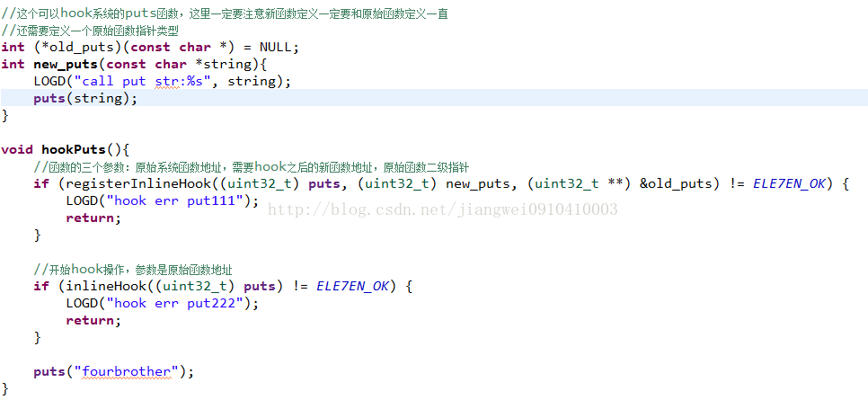
Task: Click "ELE7EN_OK" on the inlineHook line
Action: click(x=352, y=287)
